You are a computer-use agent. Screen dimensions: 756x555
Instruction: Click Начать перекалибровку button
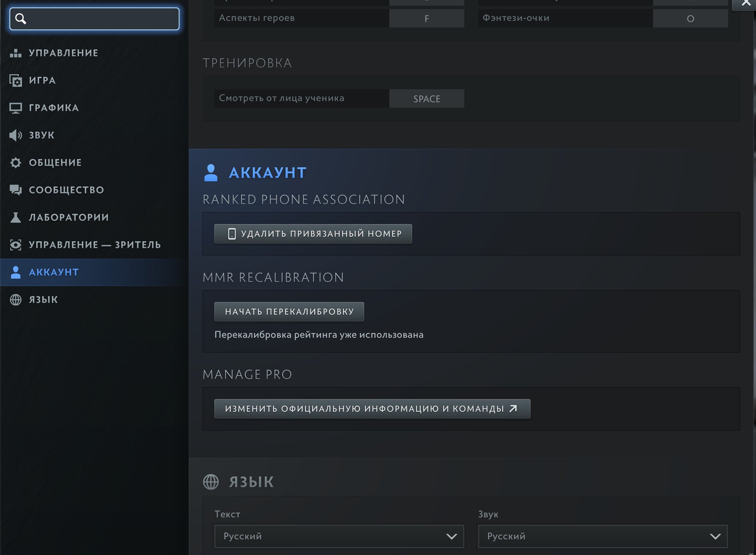289,311
